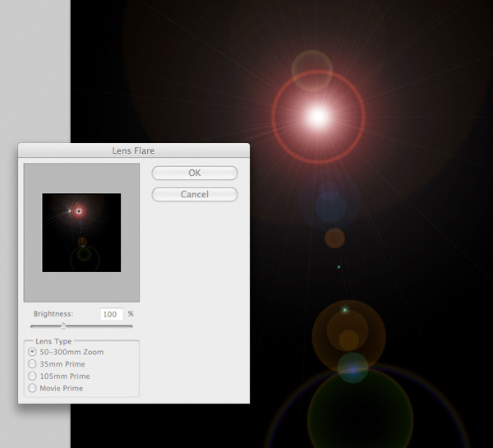
Task: Click the small green ring in the preview
Action: click(82, 257)
